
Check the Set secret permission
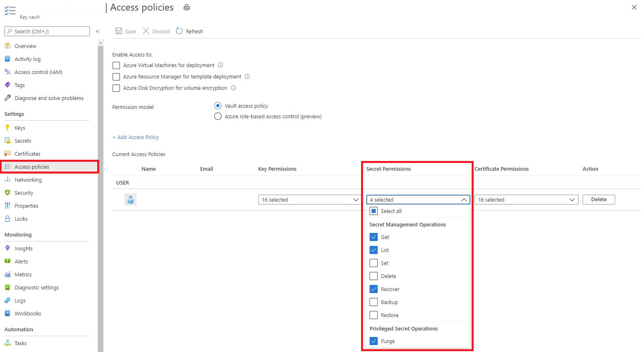pyautogui.click(x=374, y=263)
